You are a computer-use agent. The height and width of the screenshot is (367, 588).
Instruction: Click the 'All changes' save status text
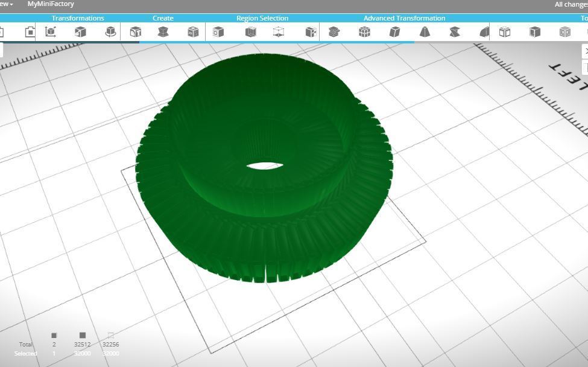(571, 4)
